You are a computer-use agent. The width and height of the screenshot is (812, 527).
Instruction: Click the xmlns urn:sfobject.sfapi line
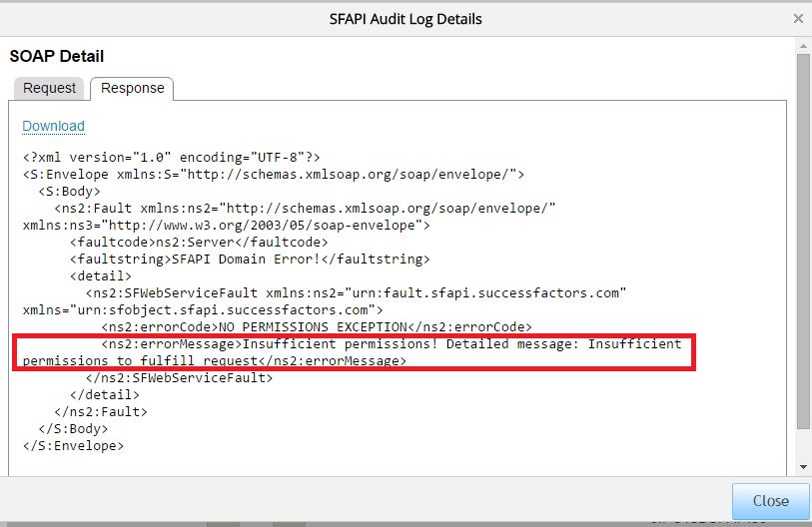[x=203, y=310]
